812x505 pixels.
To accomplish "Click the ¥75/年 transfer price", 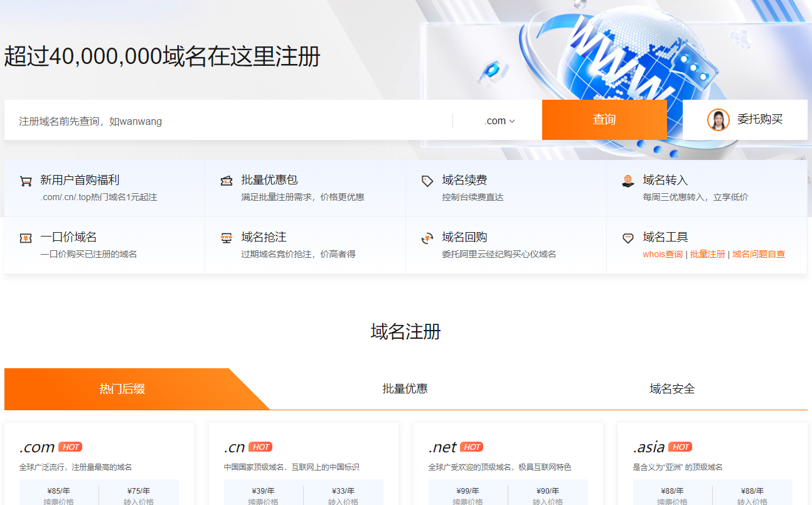I will click(x=139, y=491).
